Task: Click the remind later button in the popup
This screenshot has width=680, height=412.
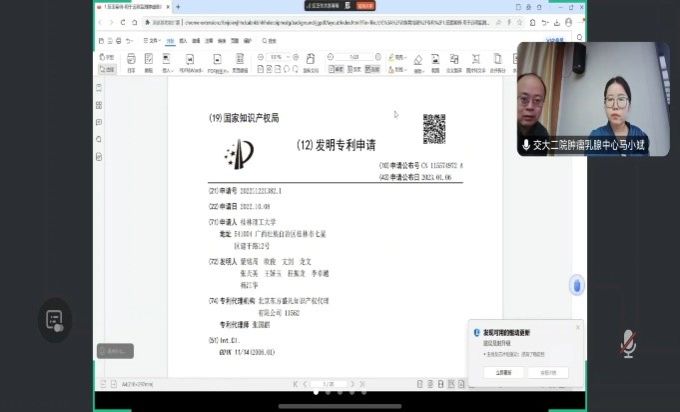Action: click(549, 371)
